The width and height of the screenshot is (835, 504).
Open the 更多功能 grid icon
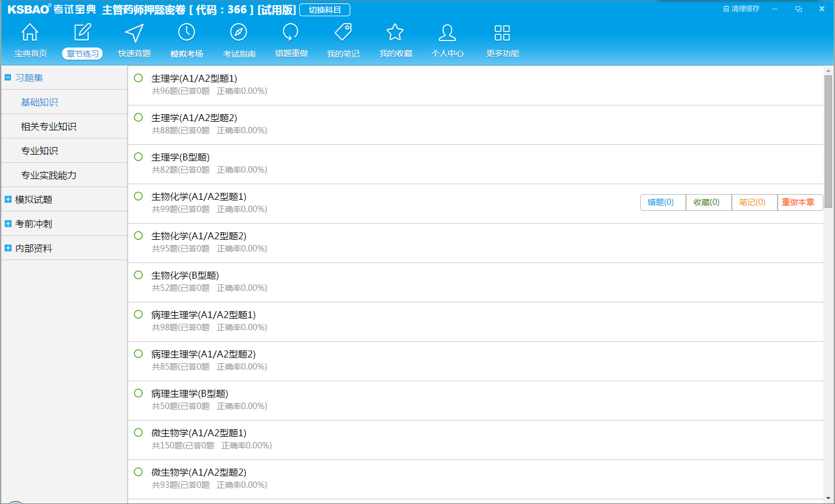pyautogui.click(x=502, y=32)
